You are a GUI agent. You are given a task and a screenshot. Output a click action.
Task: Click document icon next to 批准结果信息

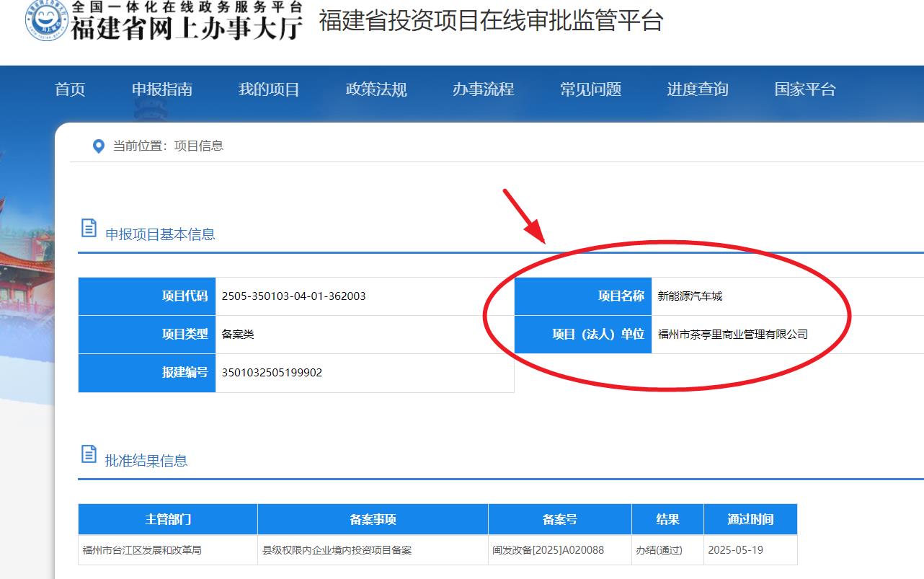tap(89, 454)
